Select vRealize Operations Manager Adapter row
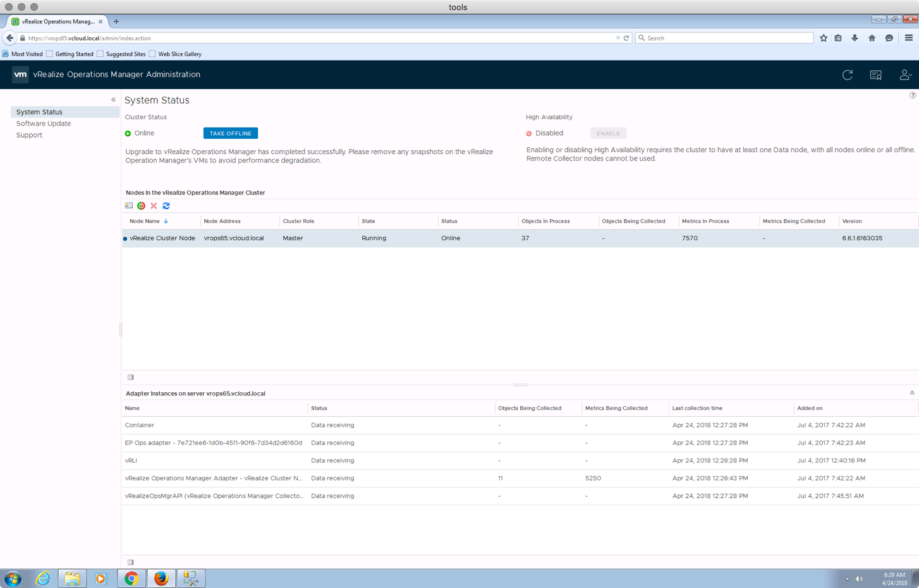Viewport: 919px width, 588px height. [x=520, y=478]
